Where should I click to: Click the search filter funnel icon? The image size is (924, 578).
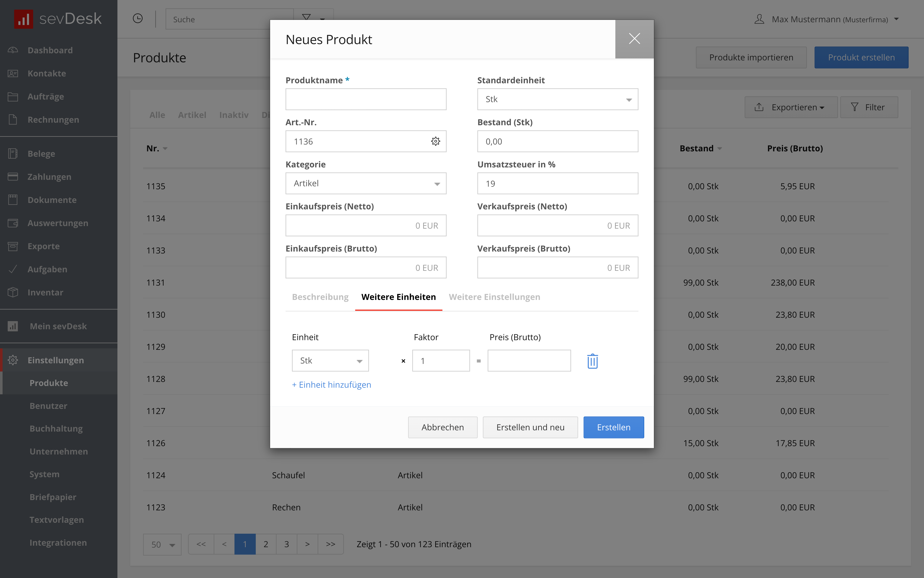pos(306,18)
